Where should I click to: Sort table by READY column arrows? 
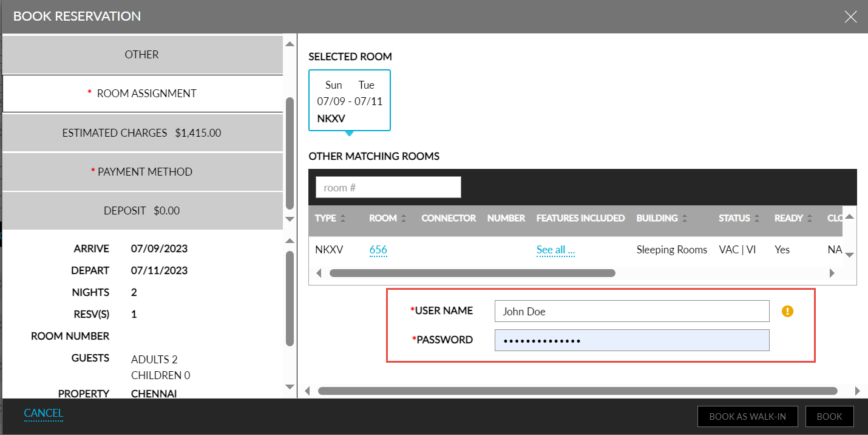pyautogui.click(x=810, y=218)
